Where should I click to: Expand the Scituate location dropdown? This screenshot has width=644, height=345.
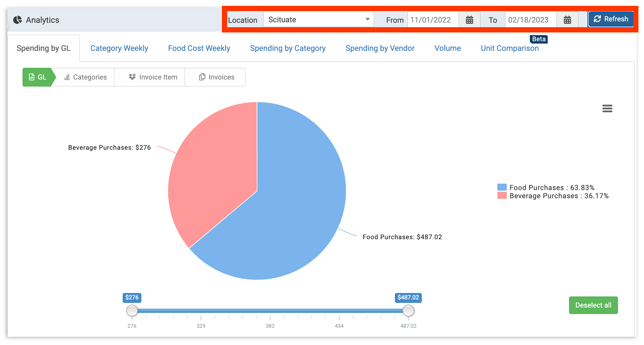click(318, 20)
